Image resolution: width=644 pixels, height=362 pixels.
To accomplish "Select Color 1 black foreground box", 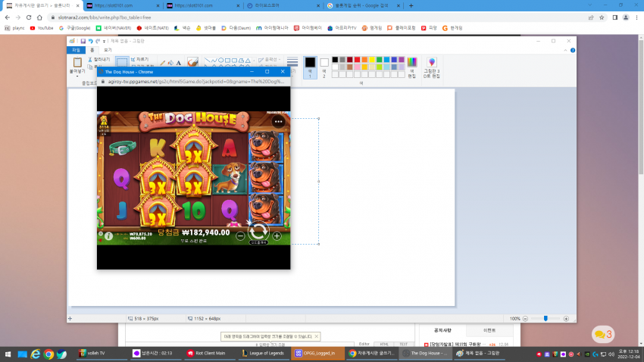I will pos(310,67).
